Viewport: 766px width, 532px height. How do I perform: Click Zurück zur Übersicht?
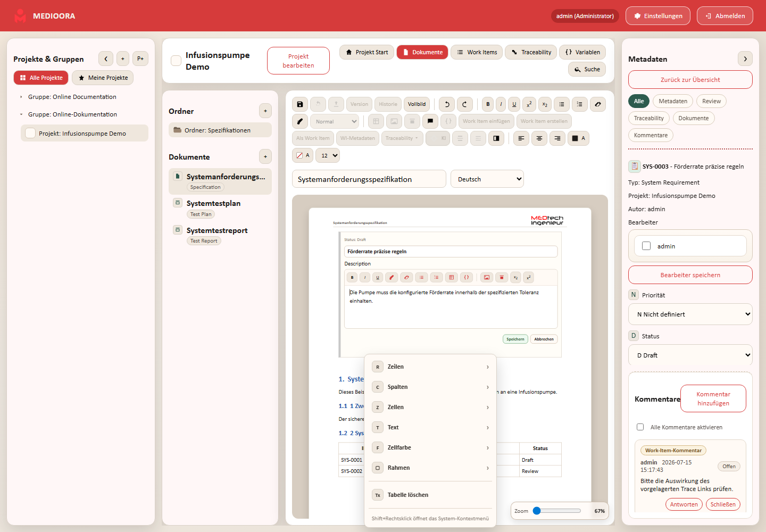pos(690,80)
